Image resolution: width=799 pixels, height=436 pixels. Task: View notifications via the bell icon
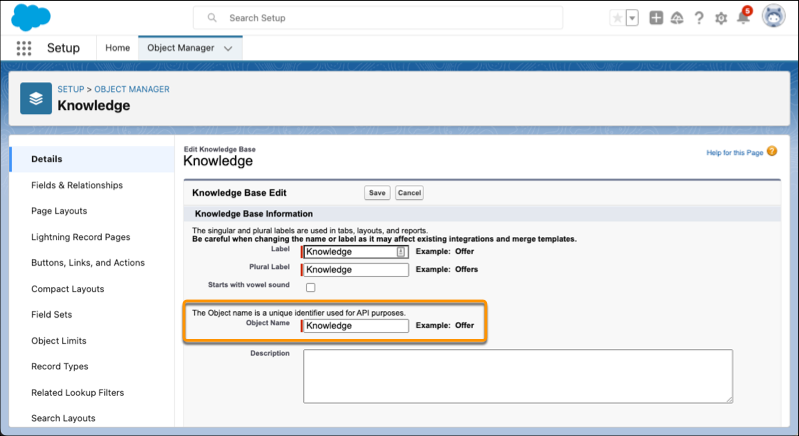pos(743,18)
